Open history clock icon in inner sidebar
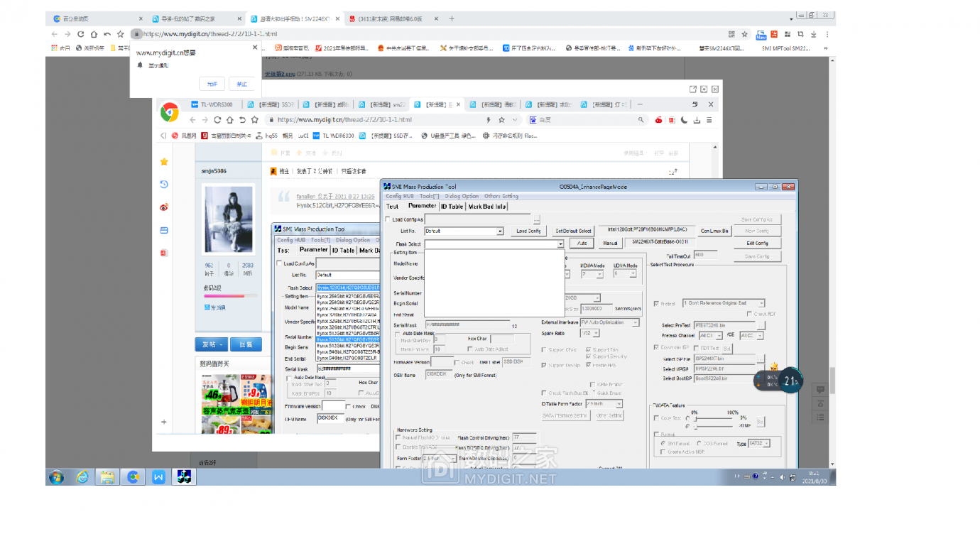Viewport: 980px width, 551px height. [x=164, y=185]
